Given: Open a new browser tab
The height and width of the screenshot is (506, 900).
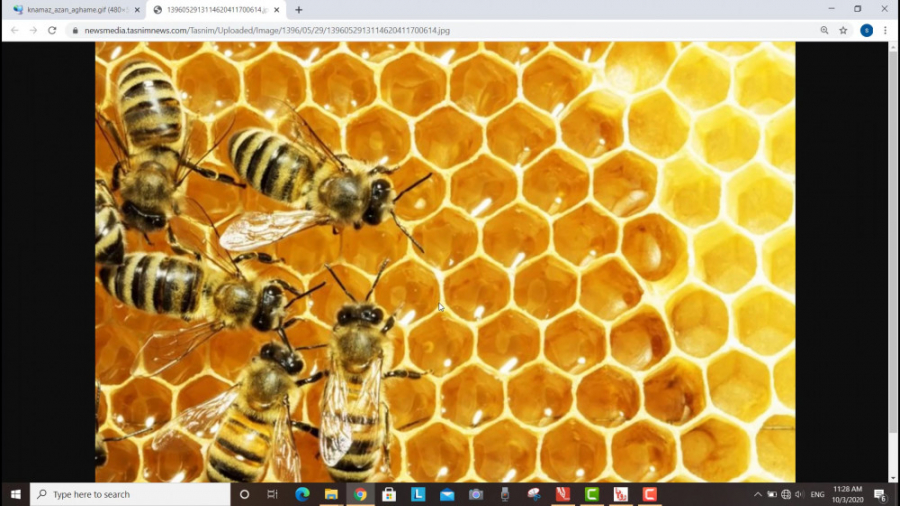Looking at the screenshot, I should click(x=298, y=10).
